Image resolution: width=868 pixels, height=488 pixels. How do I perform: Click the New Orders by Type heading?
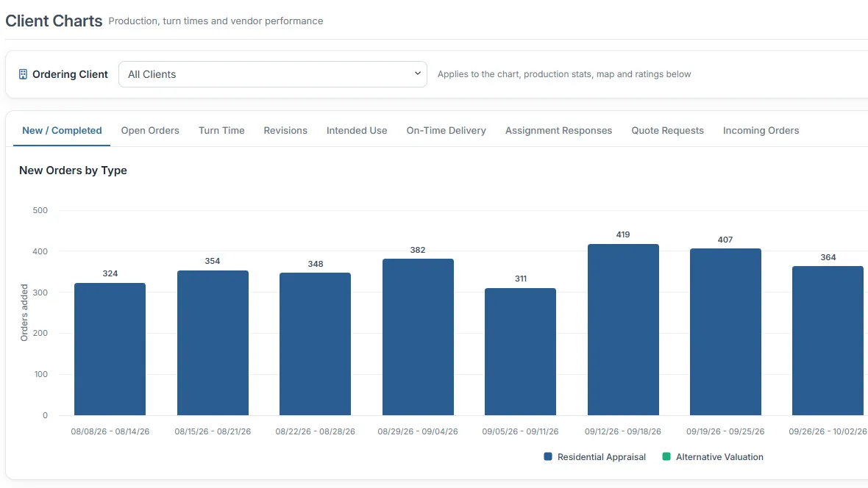[73, 171]
